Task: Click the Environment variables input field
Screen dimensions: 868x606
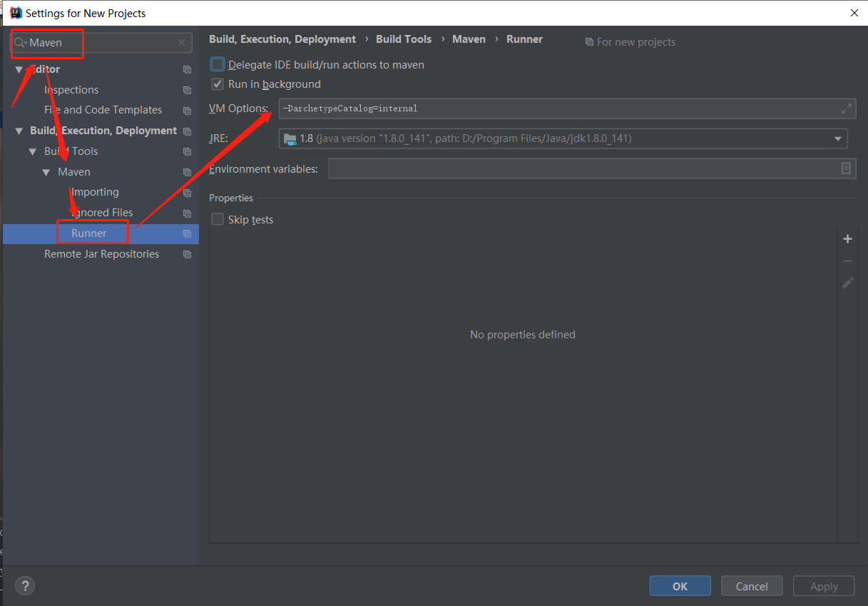Action: tap(591, 168)
